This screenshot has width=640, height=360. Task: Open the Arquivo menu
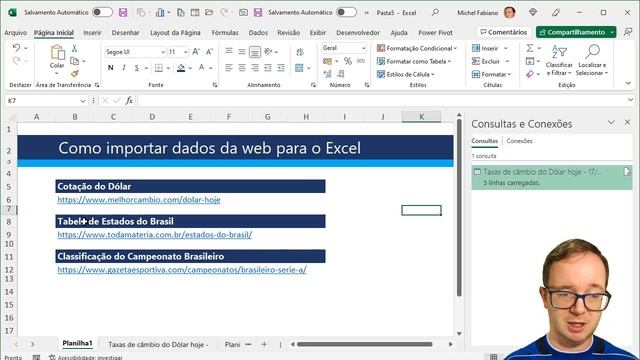click(16, 32)
